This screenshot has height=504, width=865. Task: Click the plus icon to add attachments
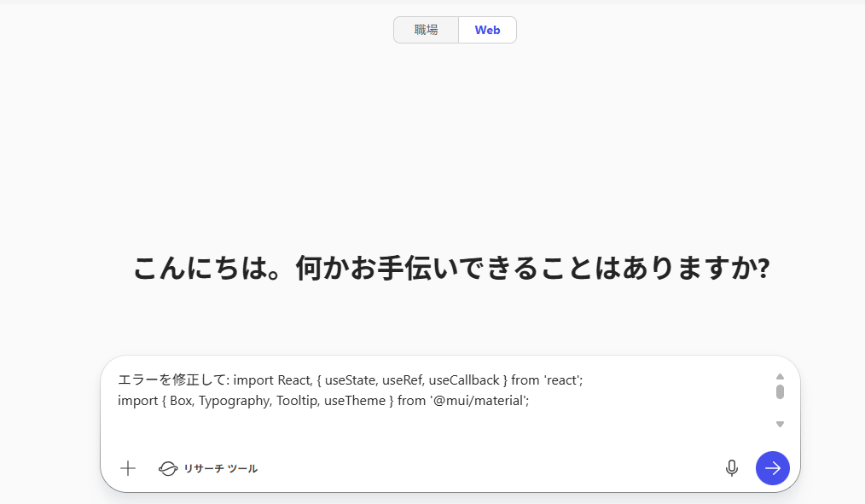(x=128, y=468)
